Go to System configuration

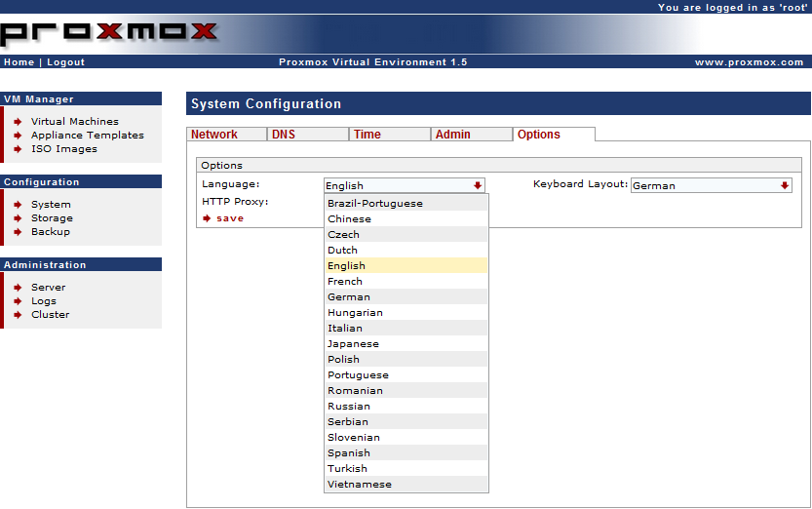pyautogui.click(x=51, y=205)
